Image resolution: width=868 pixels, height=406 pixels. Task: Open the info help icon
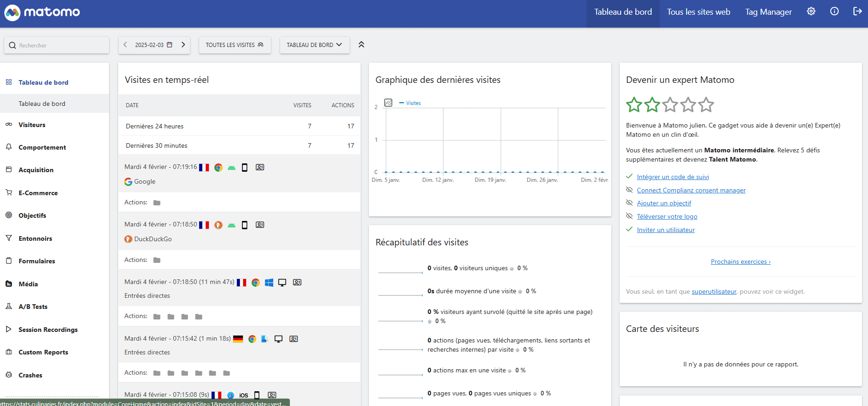coord(834,12)
